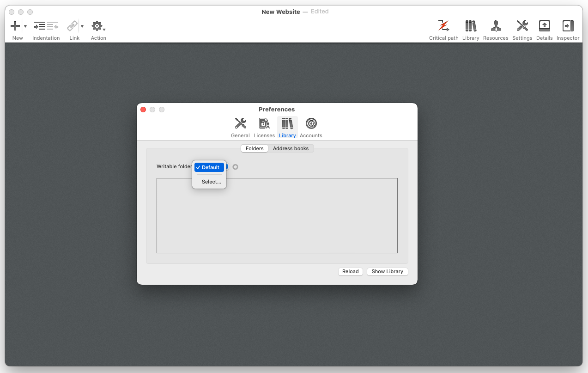Click the Library toolbar icon
This screenshot has height=373, width=588.
(x=470, y=26)
